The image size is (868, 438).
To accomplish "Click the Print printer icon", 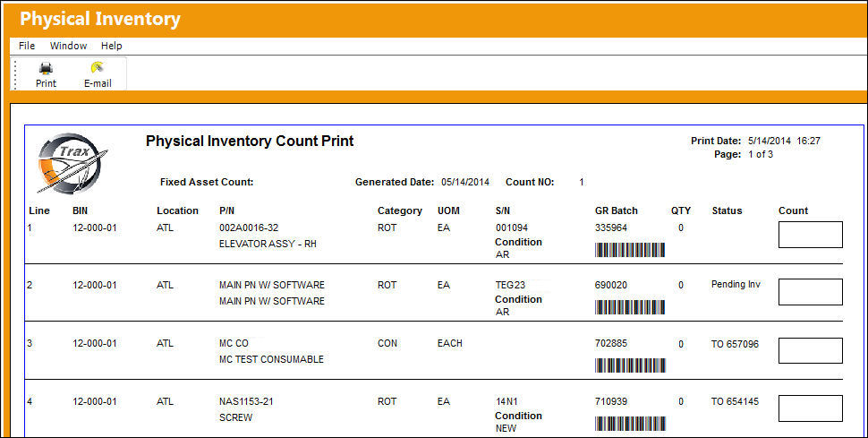I will (x=46, y=69).
